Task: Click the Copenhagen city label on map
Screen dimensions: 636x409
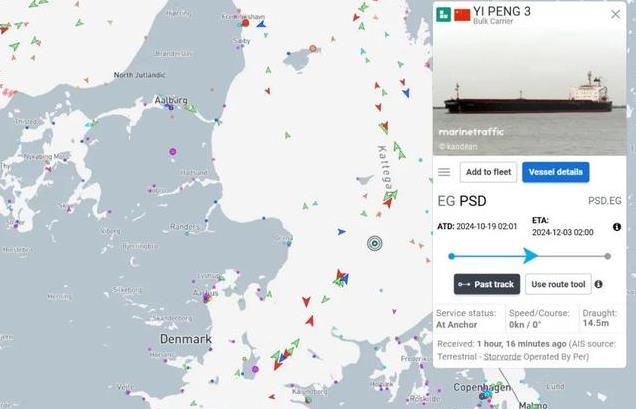Action: tap(482, 387)
